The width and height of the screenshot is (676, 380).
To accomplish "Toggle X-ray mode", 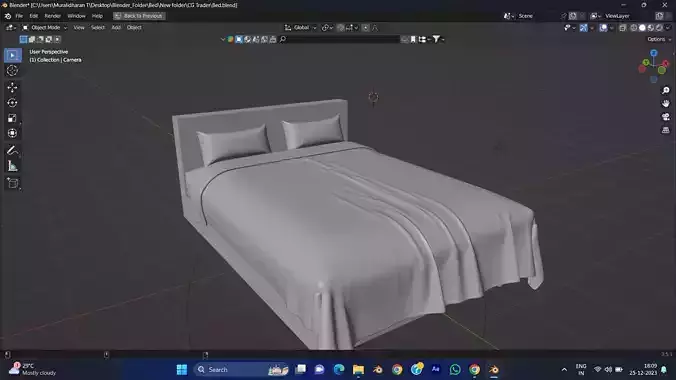I will tap(623, 28).
